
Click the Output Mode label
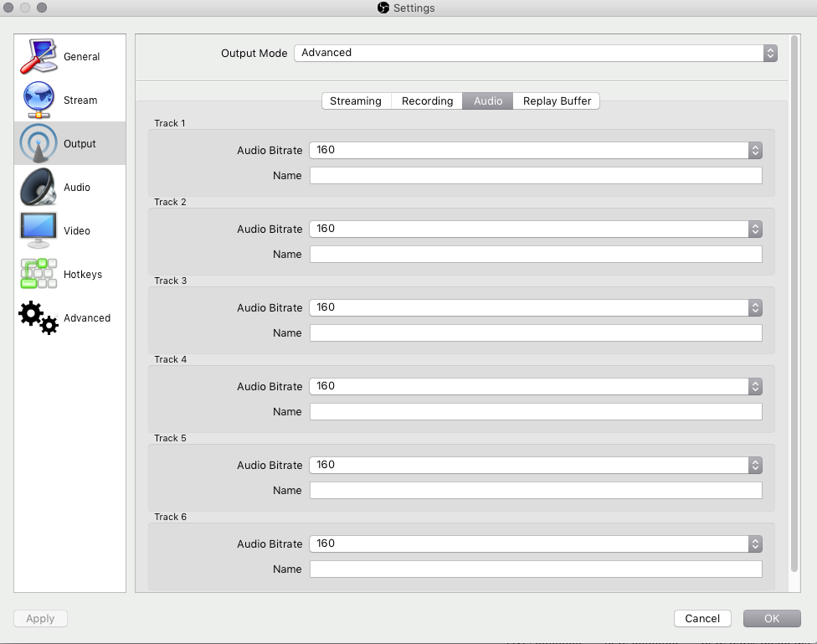254,54
